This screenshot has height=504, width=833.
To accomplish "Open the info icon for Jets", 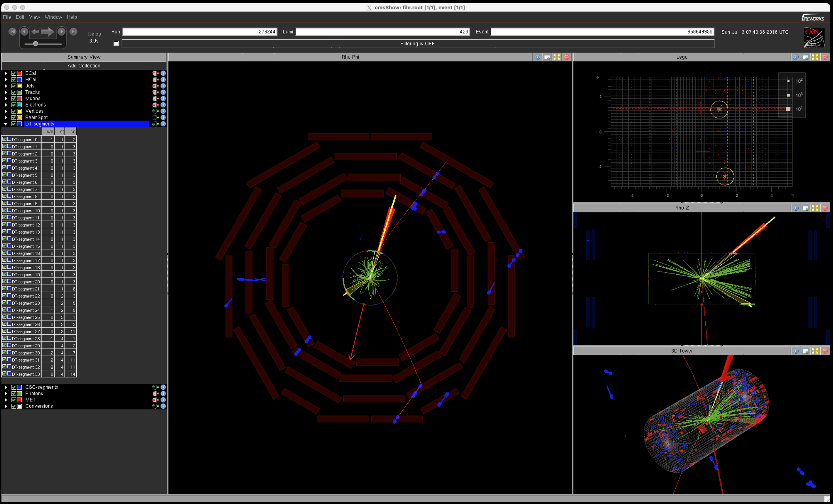I will (x=163, y=86).
